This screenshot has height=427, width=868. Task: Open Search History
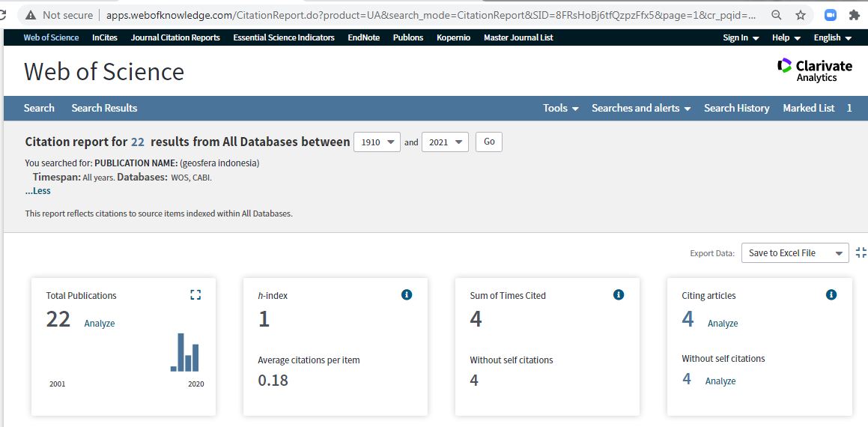737,108
